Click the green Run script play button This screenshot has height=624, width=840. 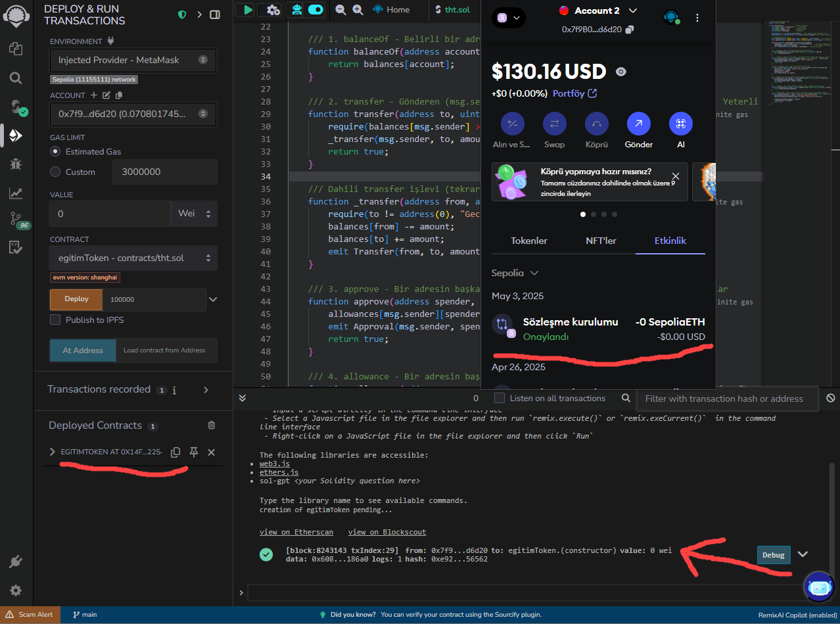[x=246, y=10]
